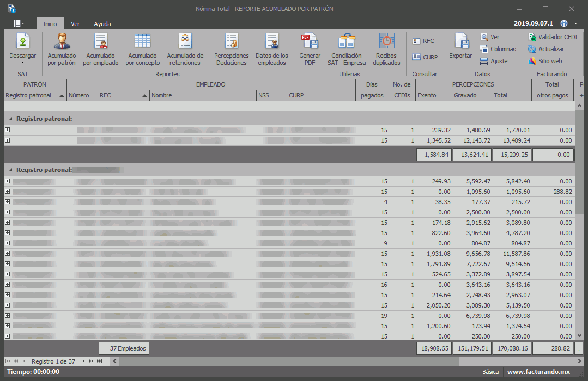
Task: Open the Descargar dropdown arrow
Action: [x=22, y=63]
